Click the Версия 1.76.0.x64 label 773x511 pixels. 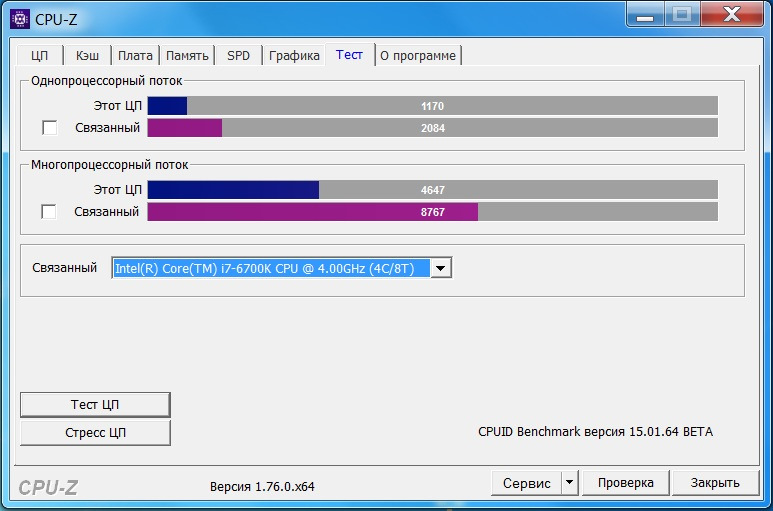click(262, 487)
